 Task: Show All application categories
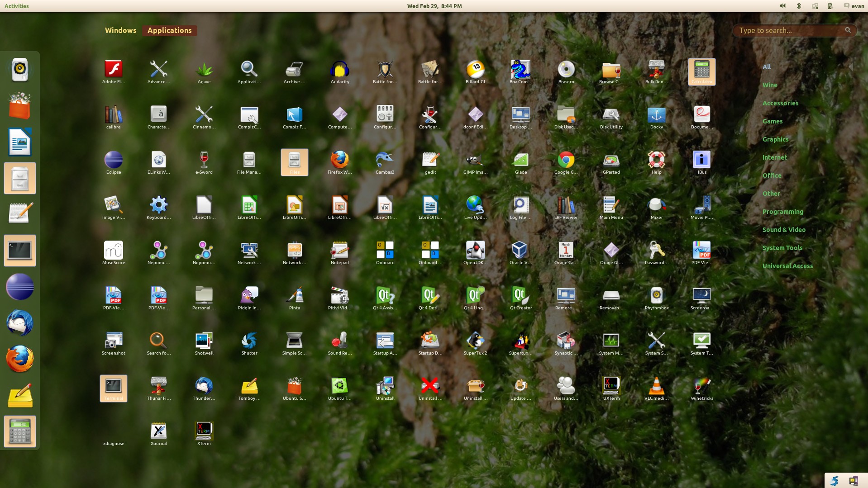point(767,67)
